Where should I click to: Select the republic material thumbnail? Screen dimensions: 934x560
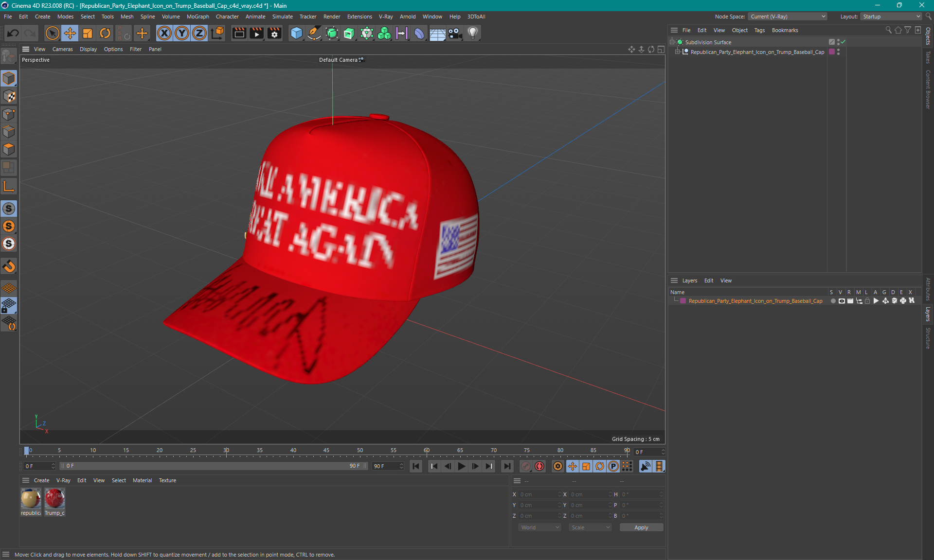[x=31, y=502]
